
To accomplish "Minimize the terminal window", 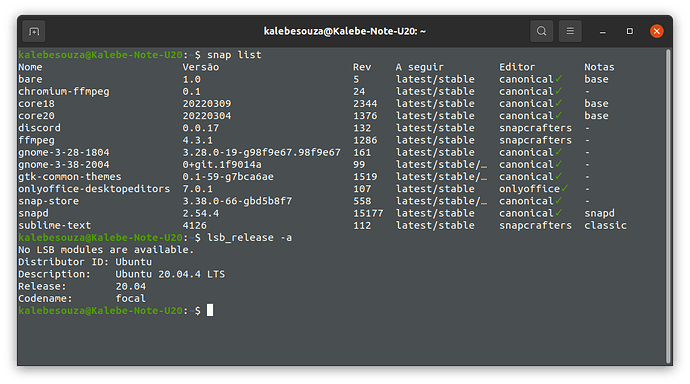I will tap(602, 31).
